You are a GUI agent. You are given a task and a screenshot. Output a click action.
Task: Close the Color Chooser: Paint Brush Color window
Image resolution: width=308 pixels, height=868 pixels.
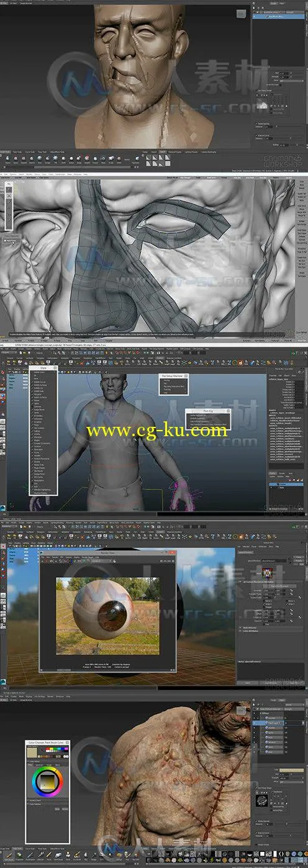click(68, 742)
